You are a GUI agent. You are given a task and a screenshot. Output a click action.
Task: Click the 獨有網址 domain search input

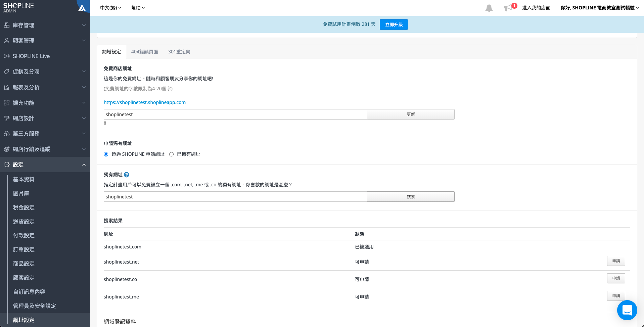tap(235, 197)
